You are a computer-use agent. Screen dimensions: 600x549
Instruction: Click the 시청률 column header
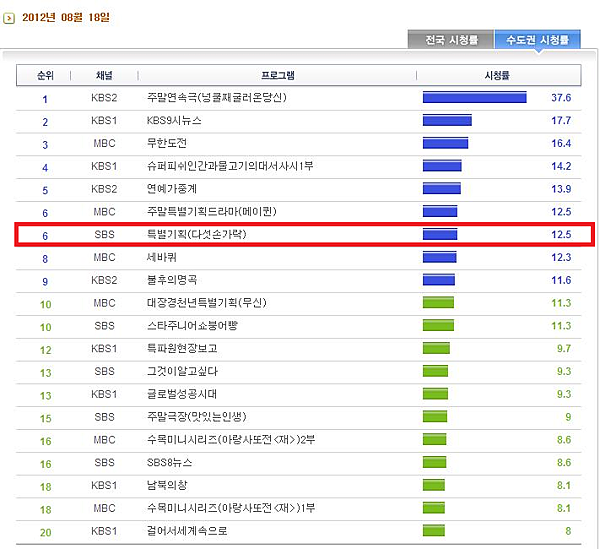tap(497, 75)
